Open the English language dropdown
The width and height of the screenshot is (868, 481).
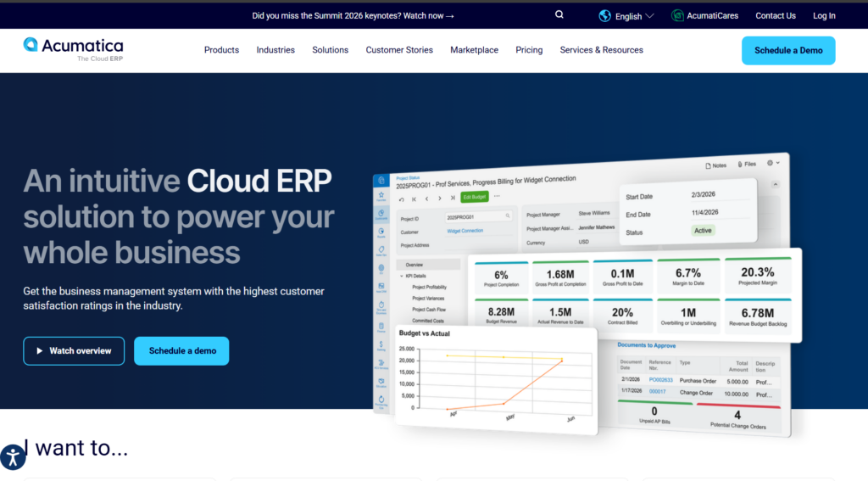point(626,16)
